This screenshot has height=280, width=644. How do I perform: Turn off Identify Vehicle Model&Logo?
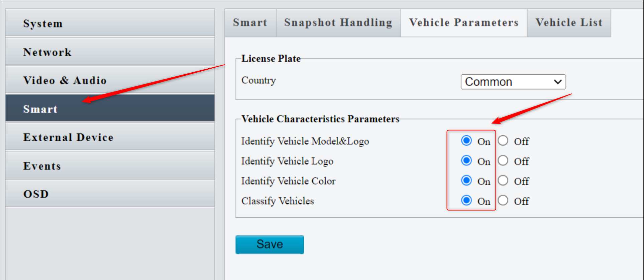pos(503,141)
